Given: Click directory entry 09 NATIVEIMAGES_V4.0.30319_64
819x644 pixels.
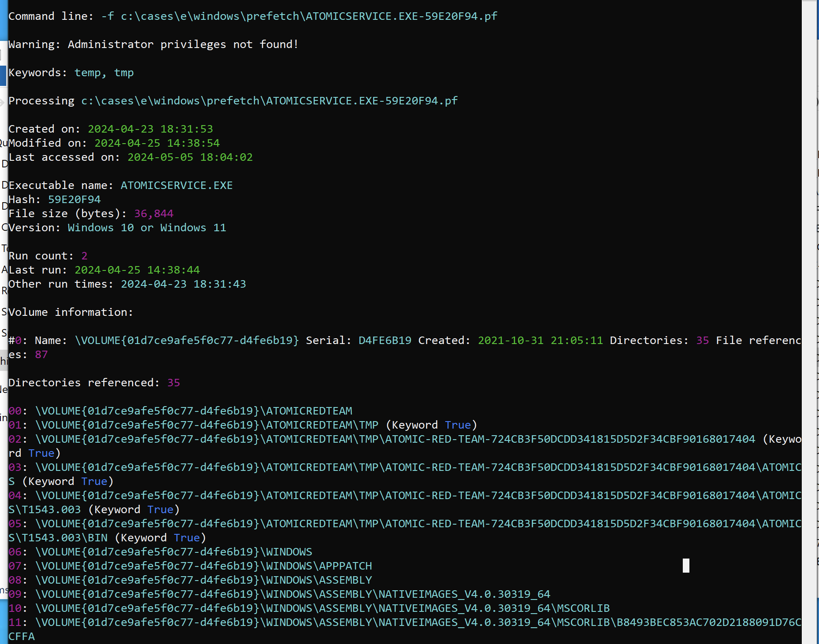Looking at the screenshot, I should coord(279,594).
